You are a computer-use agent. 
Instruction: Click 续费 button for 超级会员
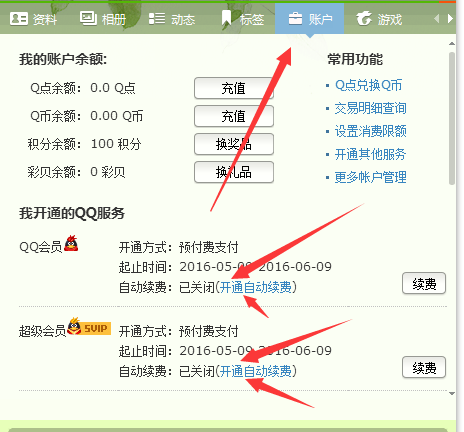click(x=424, y=368)
